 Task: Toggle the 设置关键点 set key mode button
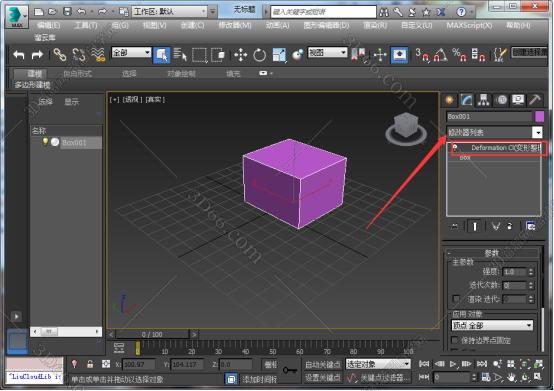323,378
